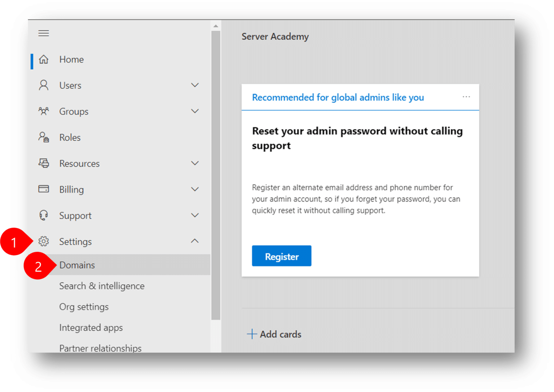Click the Roles icon in sidebar
Image resolution: width=554 pixels, height=392 pixels.
[x=44, y=137]
